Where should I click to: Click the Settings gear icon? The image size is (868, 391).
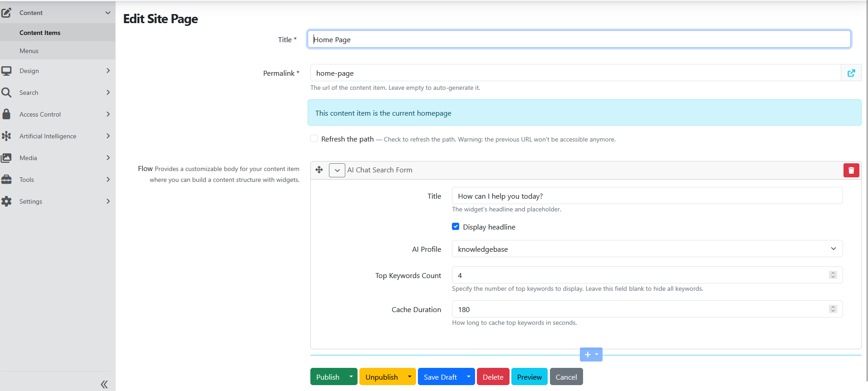(x=6, y=201)
